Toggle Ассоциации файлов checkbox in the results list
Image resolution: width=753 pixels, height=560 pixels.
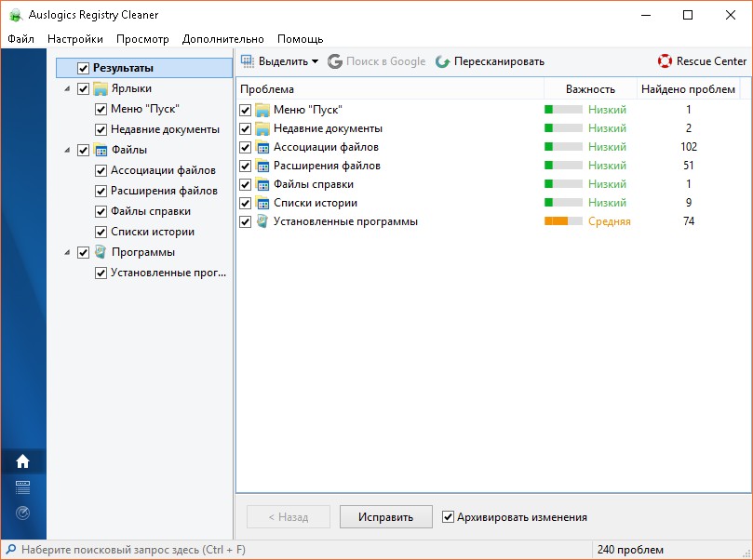click(246, 147)
